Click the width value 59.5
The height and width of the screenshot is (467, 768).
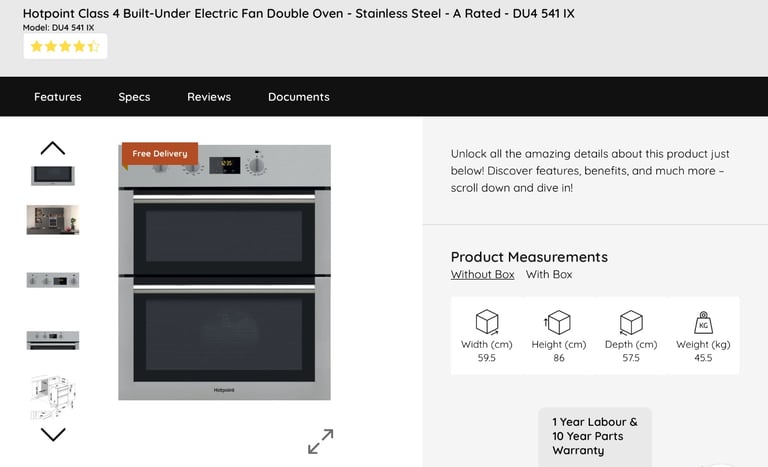coord(487,358)
